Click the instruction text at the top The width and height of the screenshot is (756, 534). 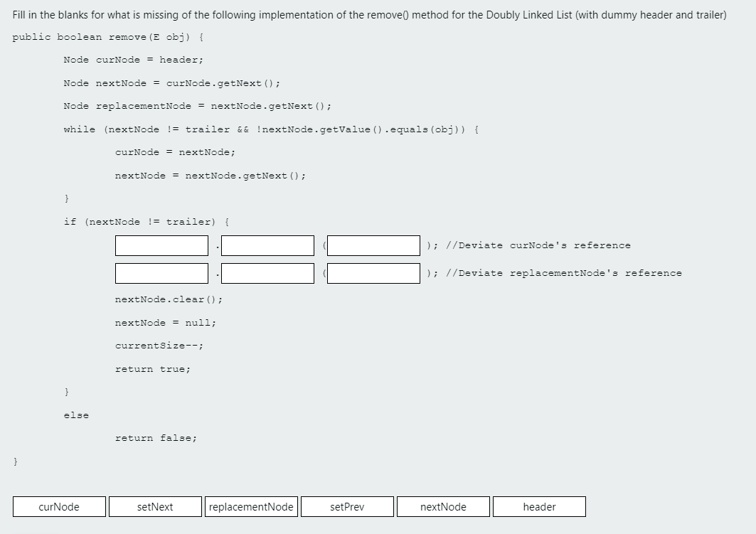(368, 14)
